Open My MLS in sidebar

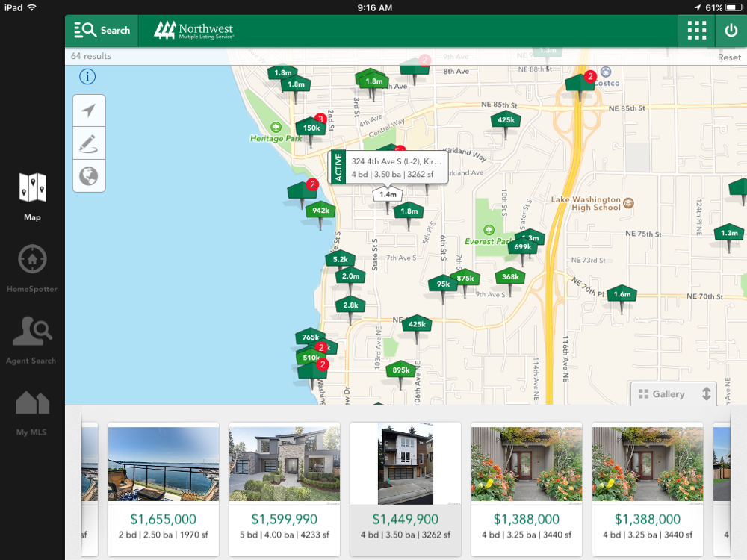pyautogui.click(x=32, y=413)
